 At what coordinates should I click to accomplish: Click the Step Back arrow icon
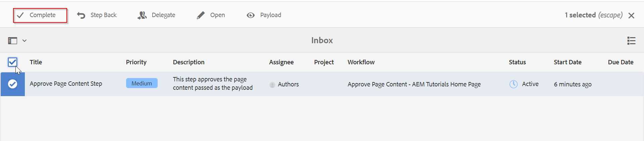[x=81, y=15]
